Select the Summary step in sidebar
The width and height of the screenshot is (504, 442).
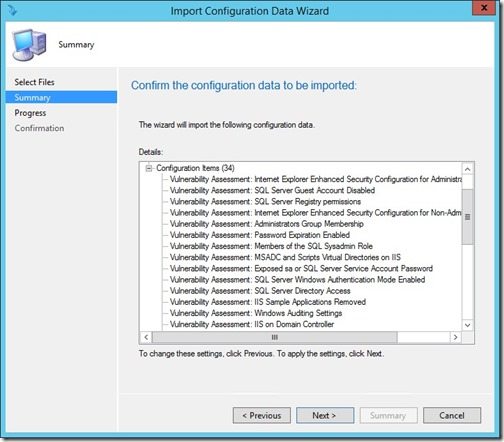[x=61, y=97]
